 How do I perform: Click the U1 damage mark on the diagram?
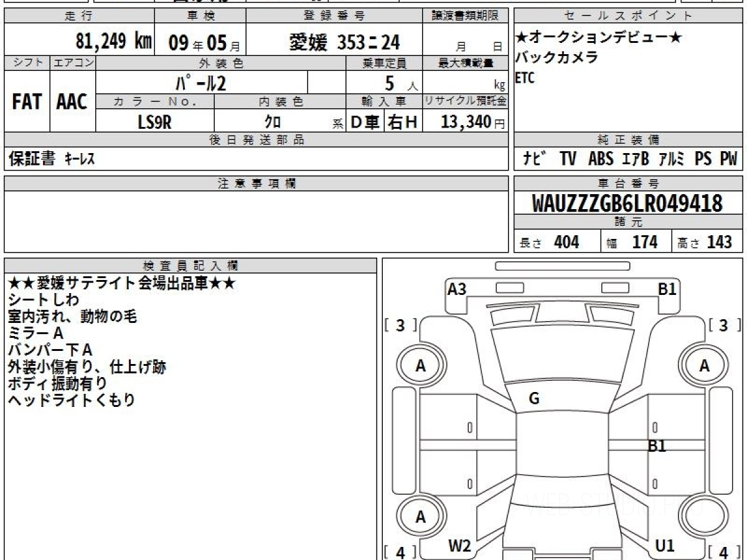click(665, 546)
